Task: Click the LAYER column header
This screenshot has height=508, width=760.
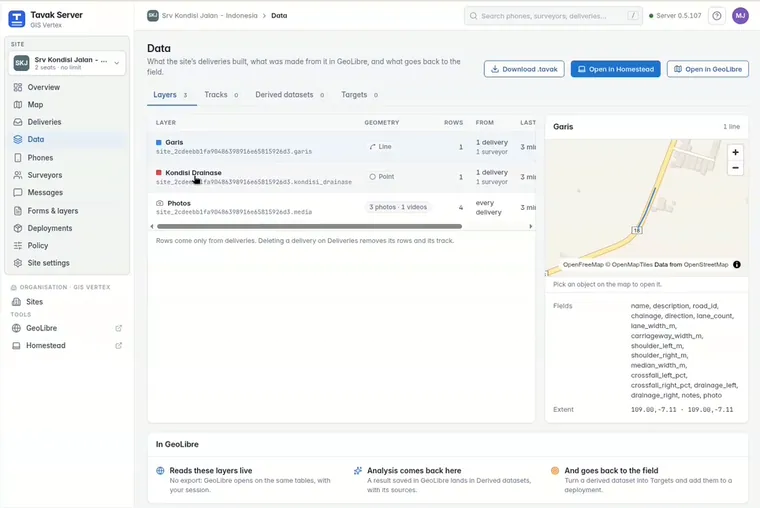Action: [x=166, y=123]
